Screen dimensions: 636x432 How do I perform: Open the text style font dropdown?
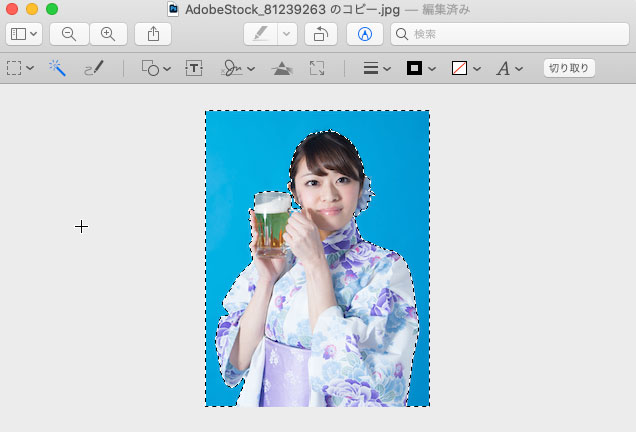[509, 68]
